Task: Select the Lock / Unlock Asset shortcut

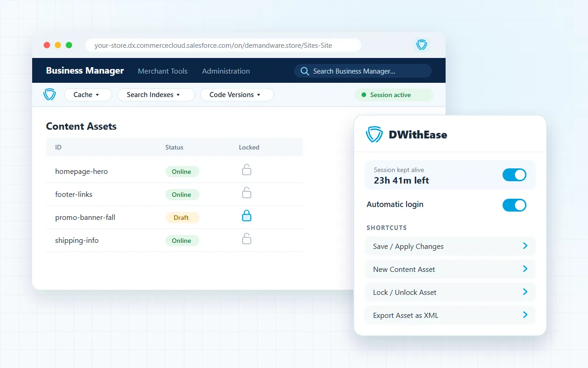Action: coord(450,292)
